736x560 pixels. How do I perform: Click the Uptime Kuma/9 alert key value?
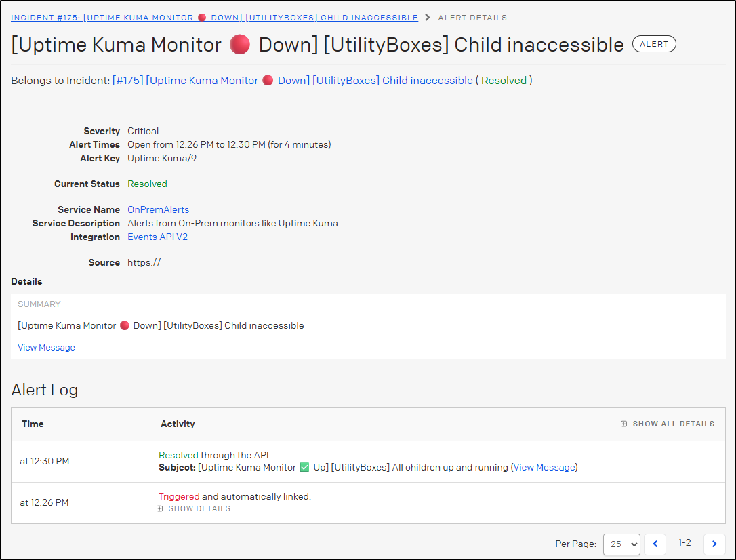pyautogui.click(x=162, y=158)
